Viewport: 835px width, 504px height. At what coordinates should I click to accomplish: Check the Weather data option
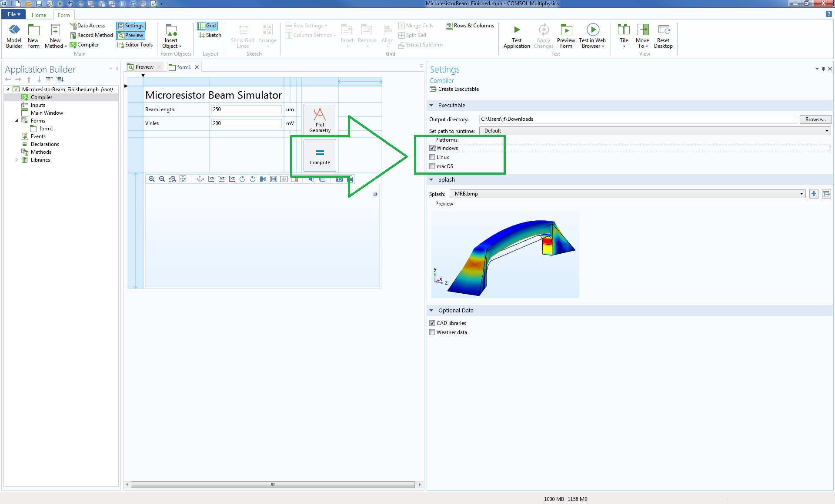pyautogui.click(x=432, y=332)
